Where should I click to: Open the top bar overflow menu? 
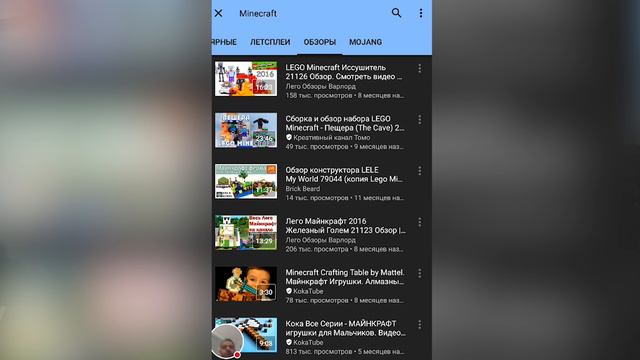[420, 13]
